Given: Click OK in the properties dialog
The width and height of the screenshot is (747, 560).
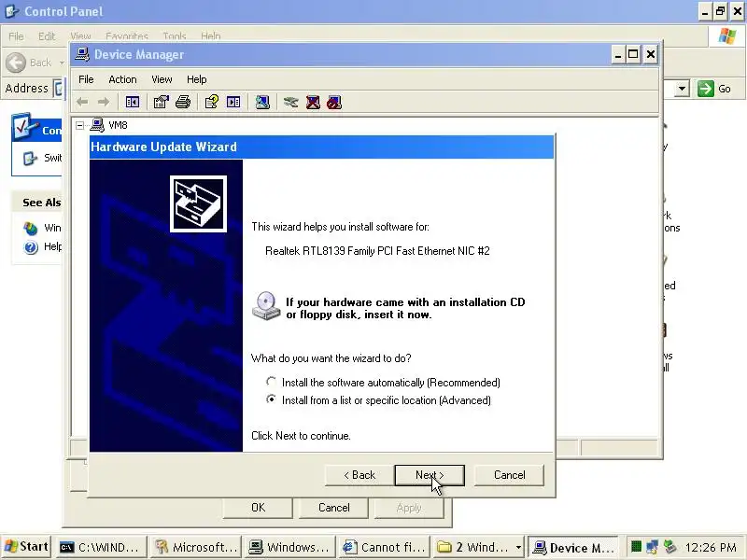Looking at the screenshot, I should pos(258,508).
